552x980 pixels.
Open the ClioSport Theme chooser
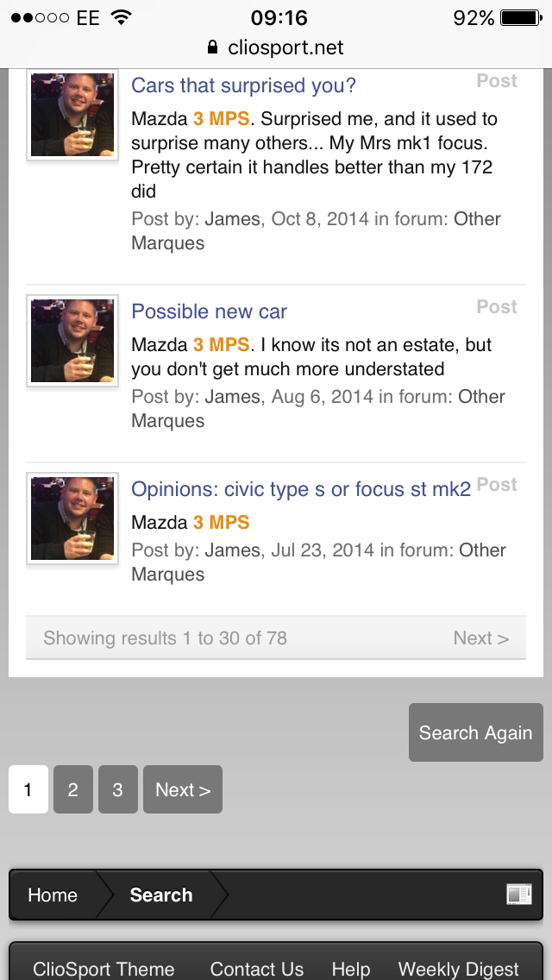pos(103,970)
